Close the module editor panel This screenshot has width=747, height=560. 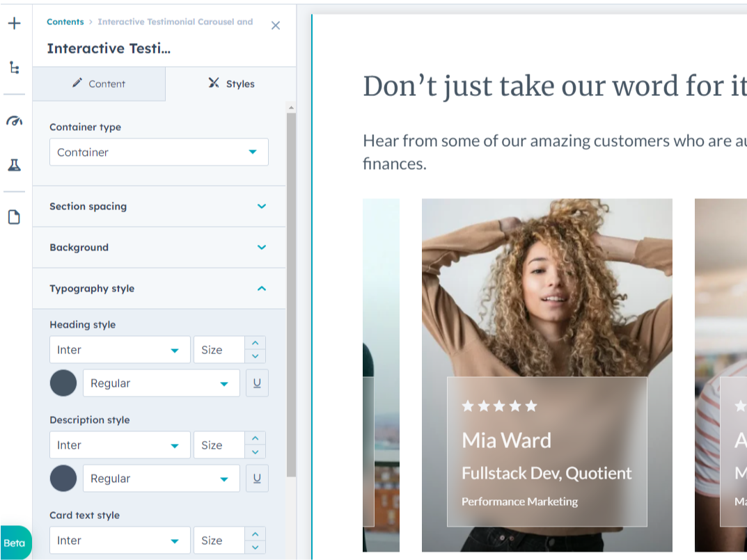275,26
